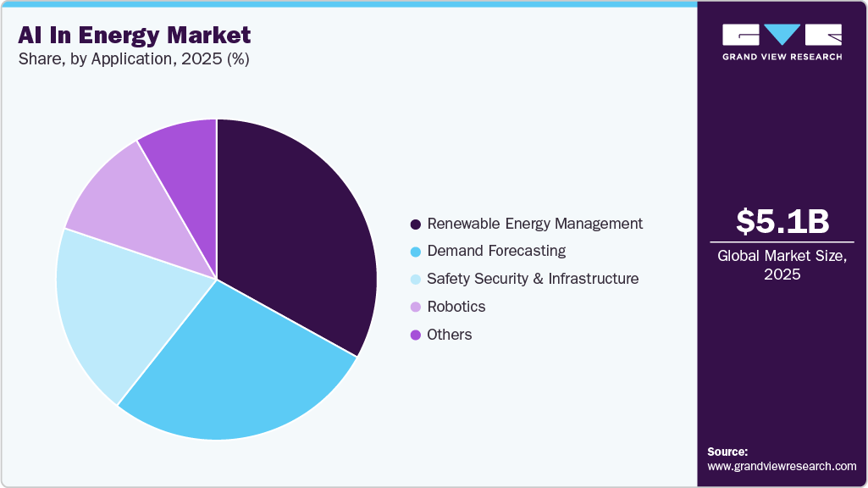Click the Grand View Research logo
This screenshot has width=868, height=488.
tap(779, 42)
